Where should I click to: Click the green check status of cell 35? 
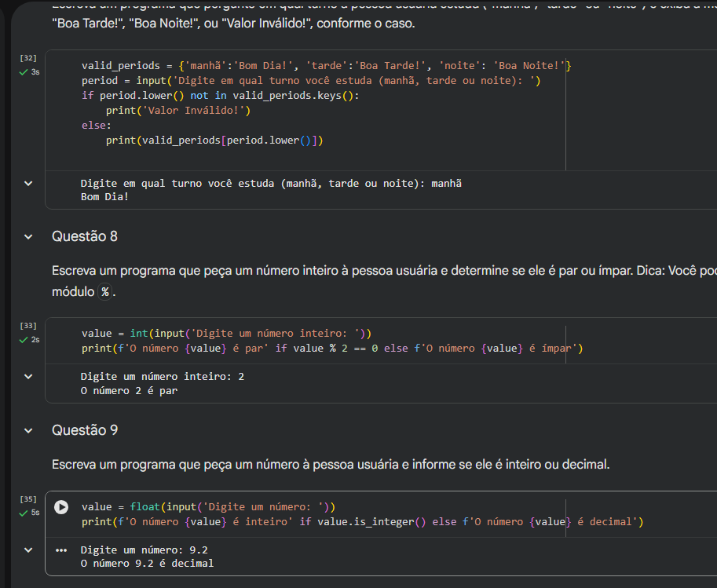24,513
